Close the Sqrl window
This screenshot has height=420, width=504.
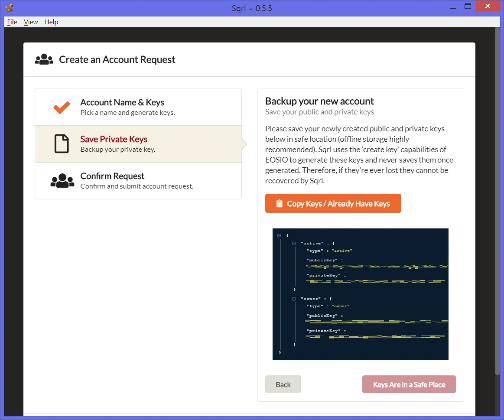click(x=488, y=6)
